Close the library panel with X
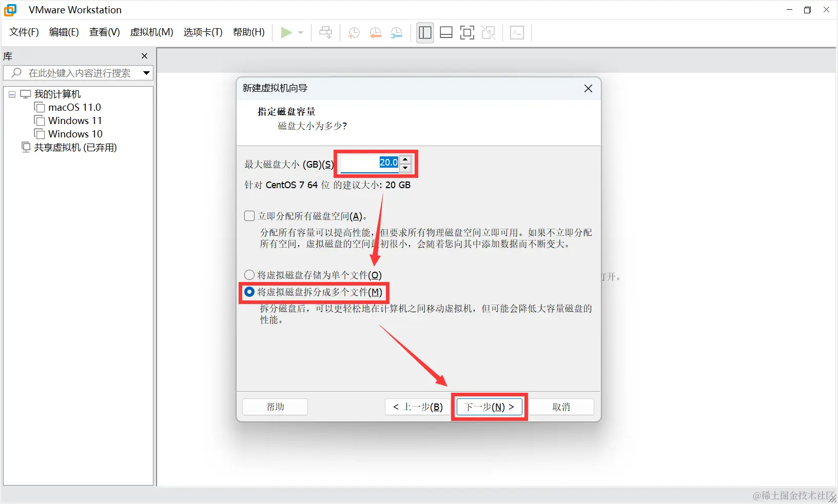Image resolution: width=838 pixels, height=504 pixels. (145, 56)
